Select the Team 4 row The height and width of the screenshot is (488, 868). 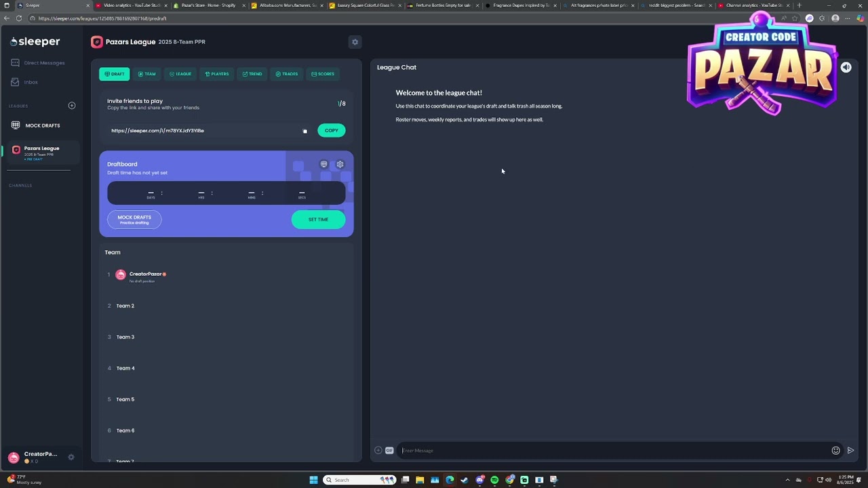[x=226, y=368]
